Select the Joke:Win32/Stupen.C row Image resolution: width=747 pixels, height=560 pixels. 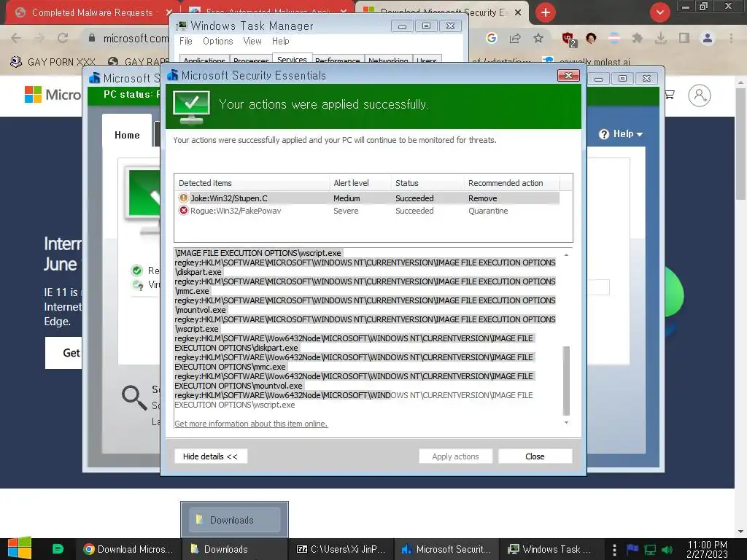click(x=367, y=198)
